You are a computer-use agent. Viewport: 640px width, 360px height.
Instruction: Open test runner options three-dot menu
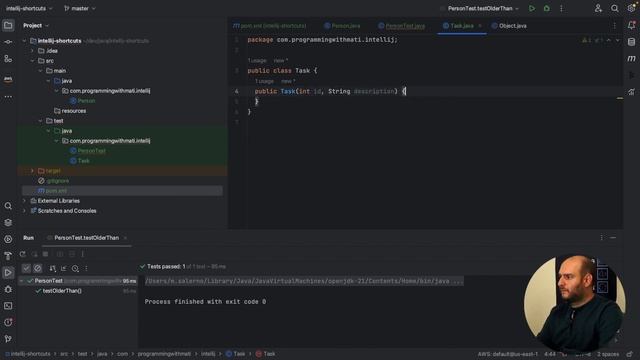[86, 268]
